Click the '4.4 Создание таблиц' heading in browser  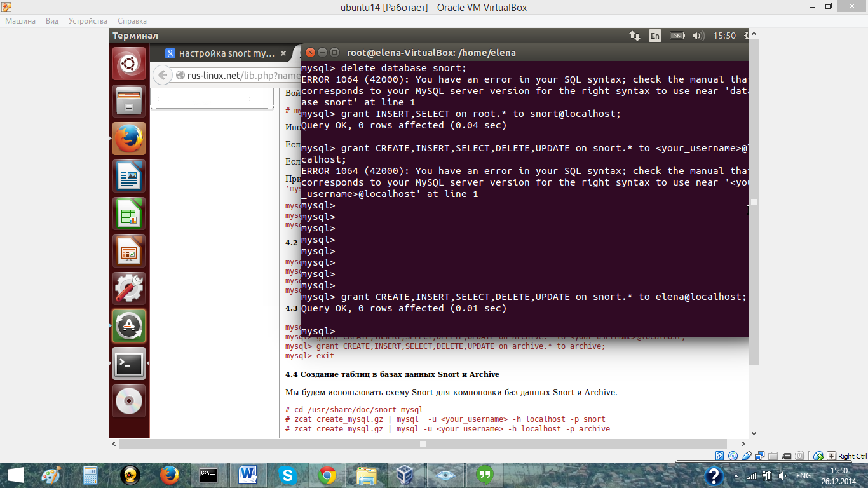coord(392,374)
